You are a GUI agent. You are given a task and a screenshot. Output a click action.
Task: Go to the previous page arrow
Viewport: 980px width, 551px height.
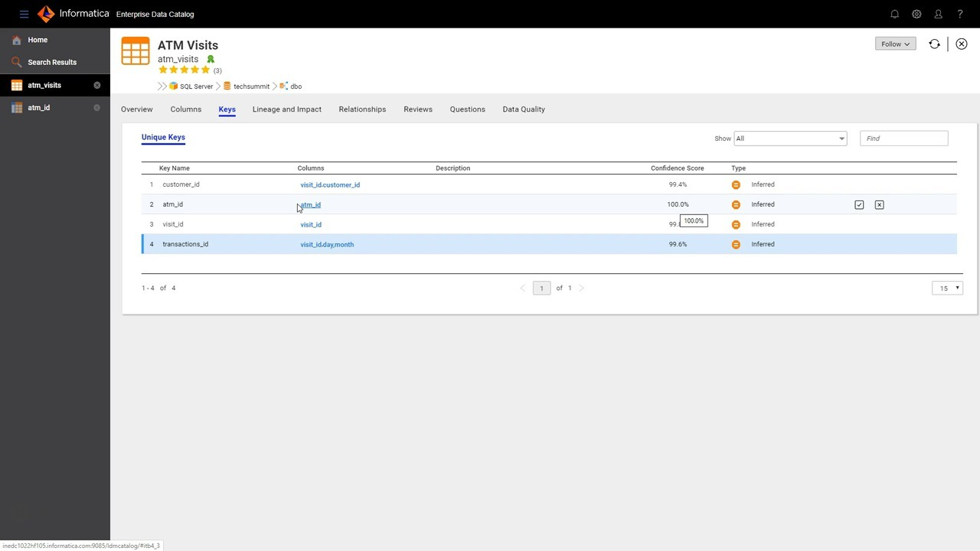[523, 289]
